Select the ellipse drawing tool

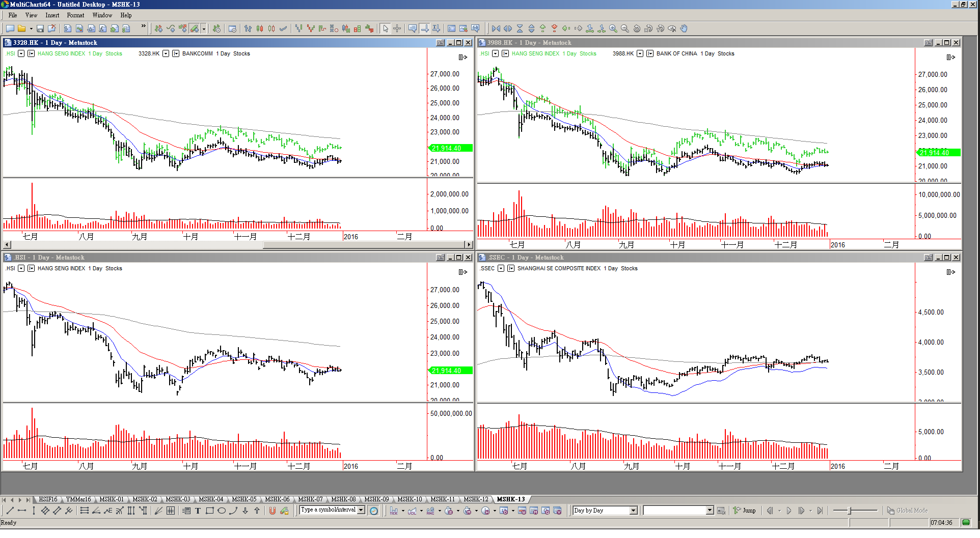click(222, 511)
